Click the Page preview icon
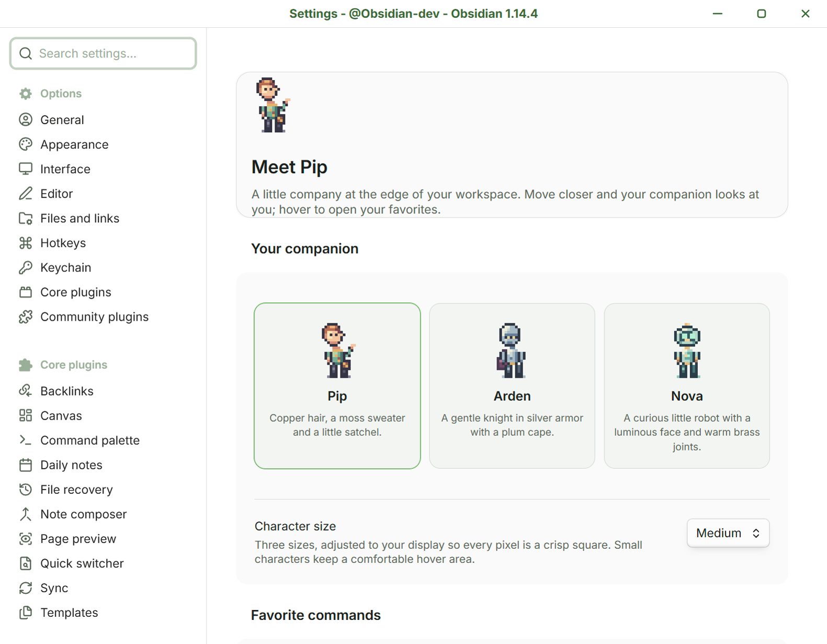The image size is (827, 644). (x=26, y=538)
